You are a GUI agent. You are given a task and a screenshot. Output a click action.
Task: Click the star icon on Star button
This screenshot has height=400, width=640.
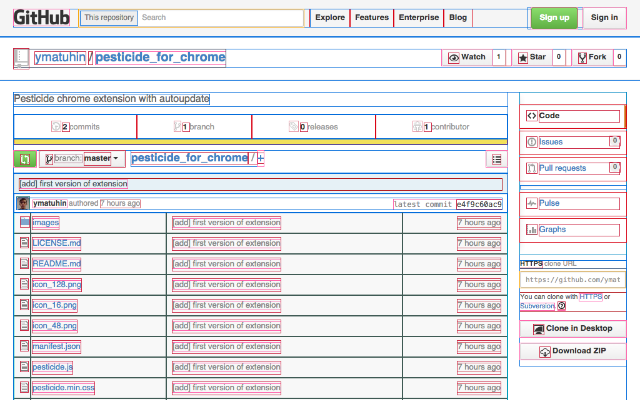click(x=522, y=58)
